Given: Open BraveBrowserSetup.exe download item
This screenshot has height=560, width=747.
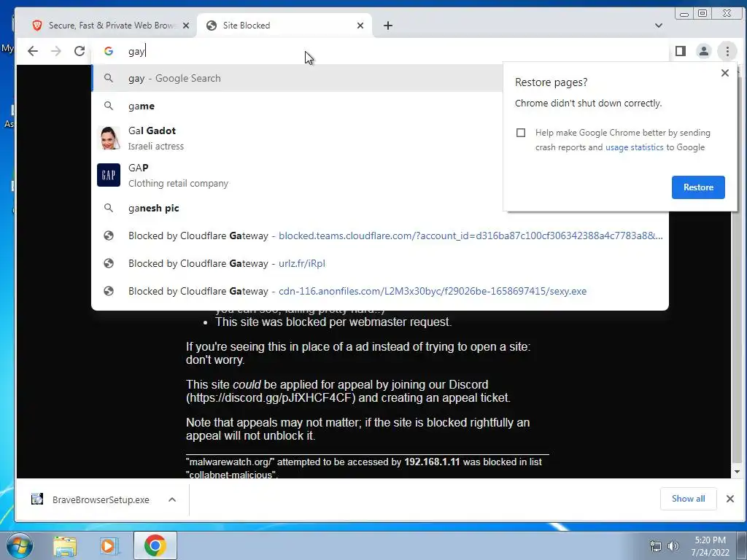Looking at the screenshot, I should point(101,499).
